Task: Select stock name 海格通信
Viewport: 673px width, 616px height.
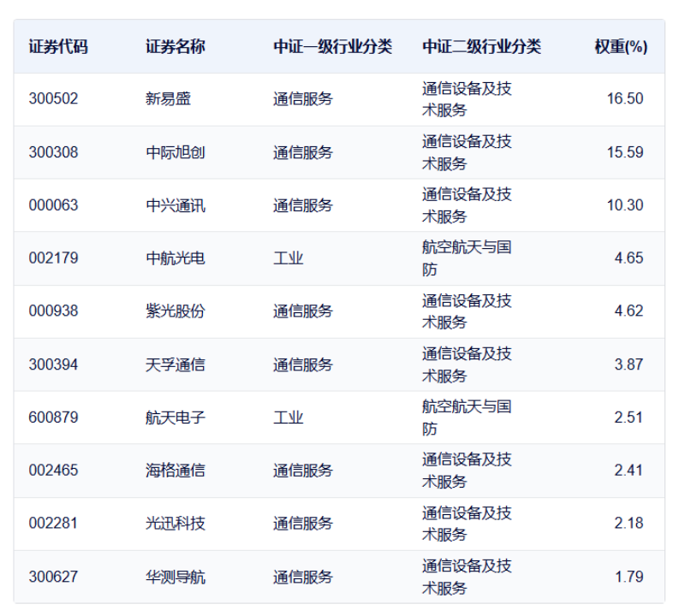Action: (x=176, y=471)
